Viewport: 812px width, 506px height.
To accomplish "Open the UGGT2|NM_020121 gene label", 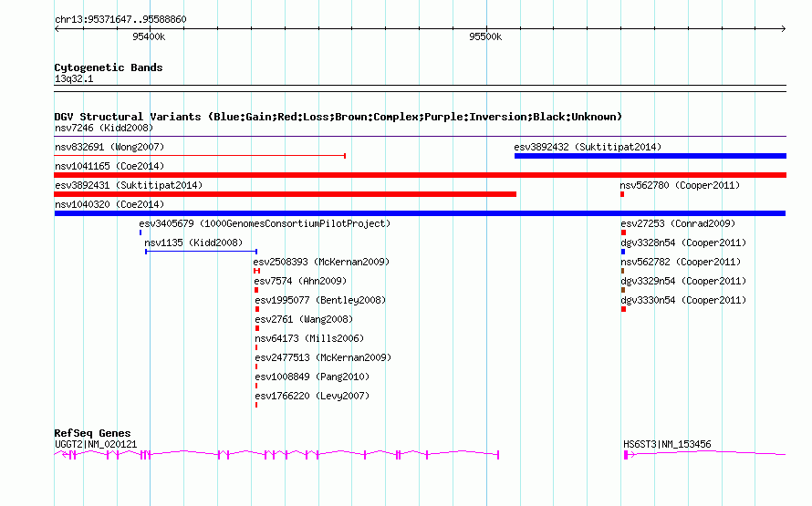I will (x=96, y=444).
